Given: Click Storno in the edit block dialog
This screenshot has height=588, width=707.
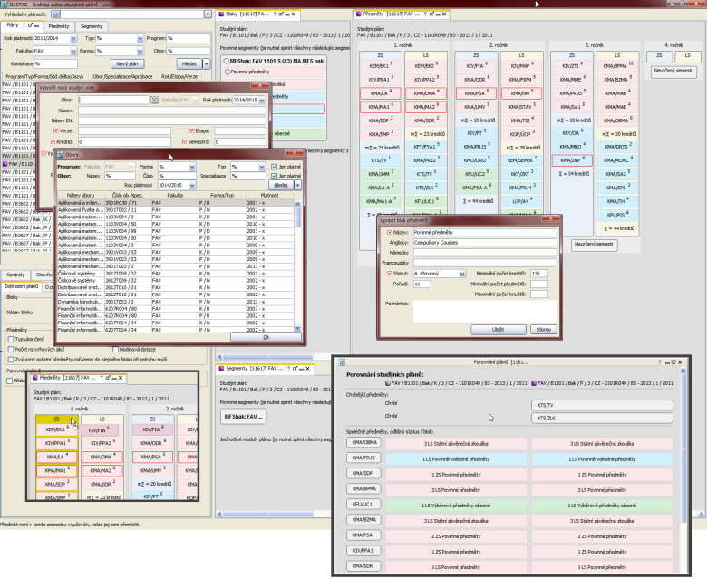Looking at the screenshot, I should (x=543, y=330).
